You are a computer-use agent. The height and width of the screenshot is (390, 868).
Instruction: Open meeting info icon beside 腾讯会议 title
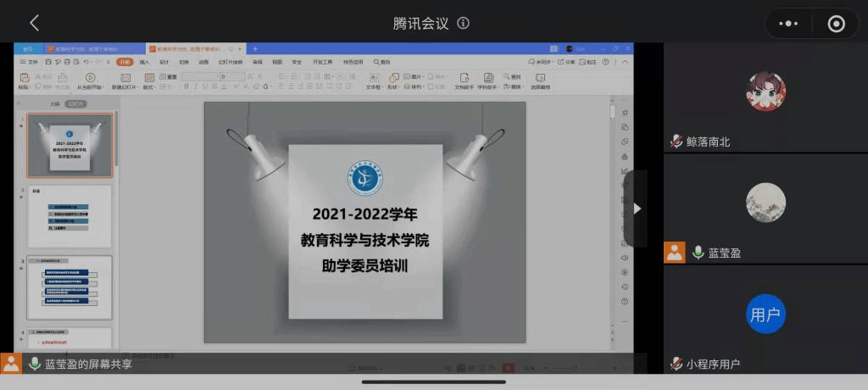point(463,24)
